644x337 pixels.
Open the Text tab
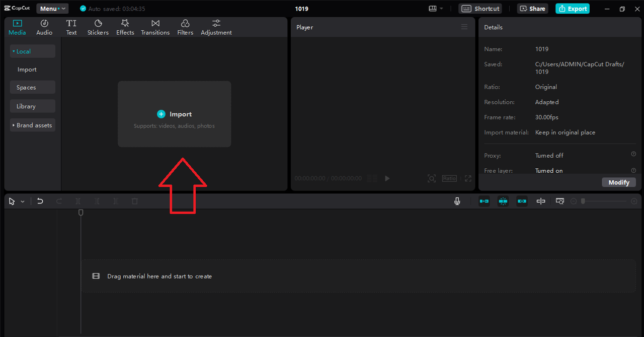coord(71,27)
